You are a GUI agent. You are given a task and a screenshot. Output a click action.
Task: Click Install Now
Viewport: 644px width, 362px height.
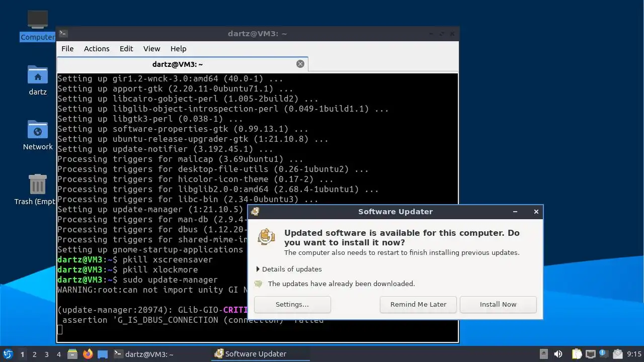(498, 304)
